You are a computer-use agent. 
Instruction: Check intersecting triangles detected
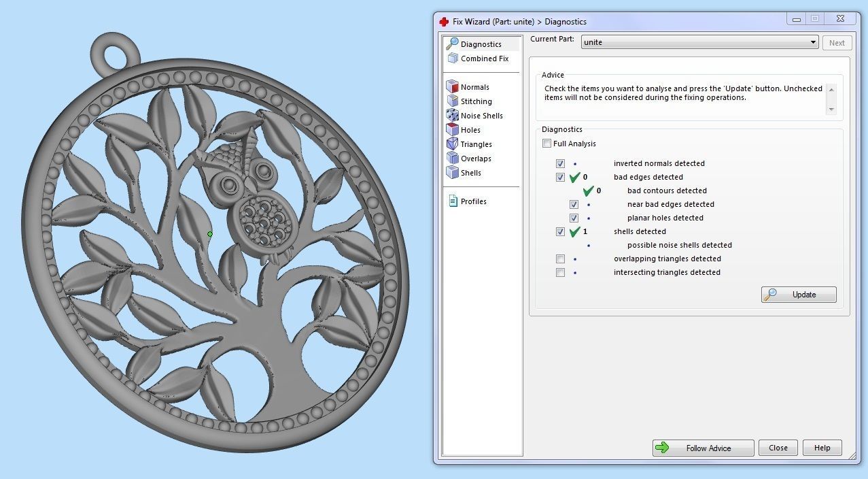point(560,272)
